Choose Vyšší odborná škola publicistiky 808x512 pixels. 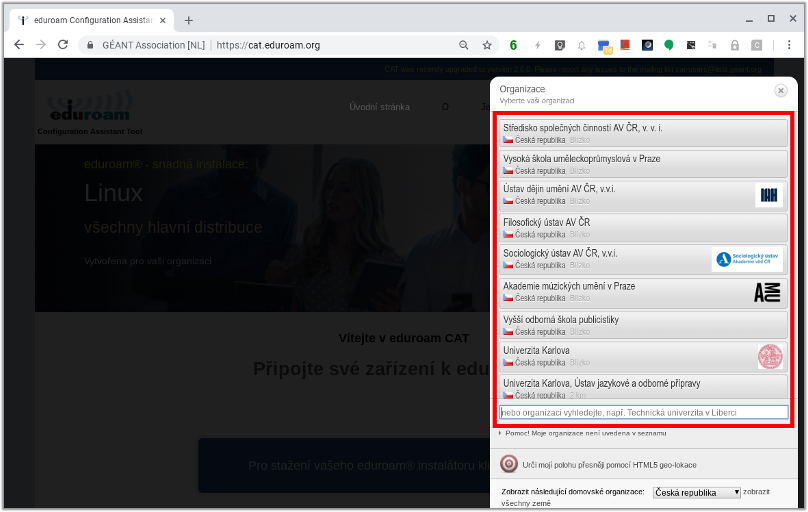click(x=643, y=325)
